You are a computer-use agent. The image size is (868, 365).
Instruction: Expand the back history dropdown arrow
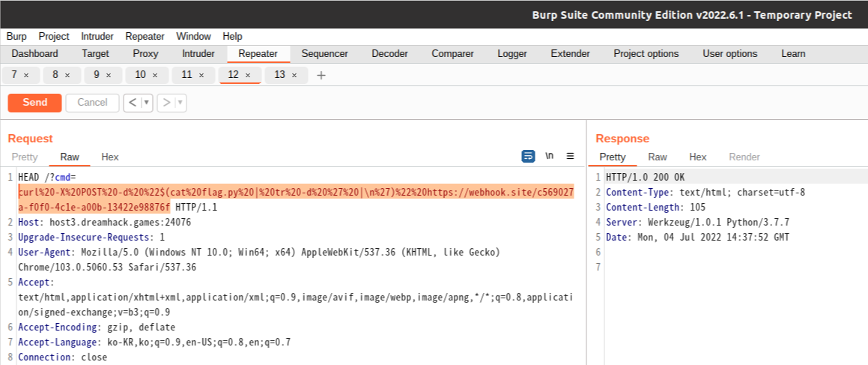tap(147, 103)
